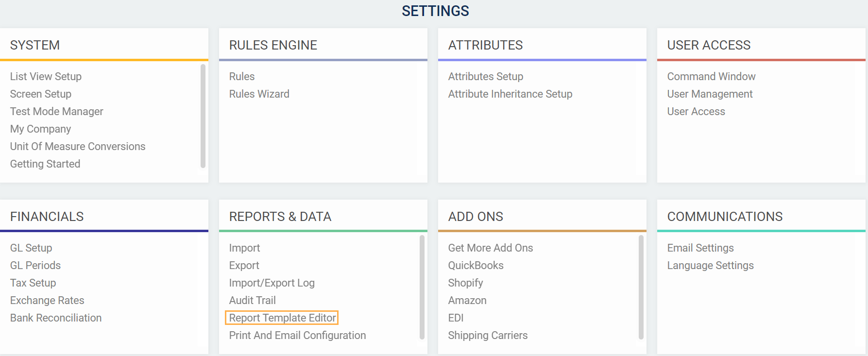View the Audit Trail
868x356 pixels.
(252, 300)
